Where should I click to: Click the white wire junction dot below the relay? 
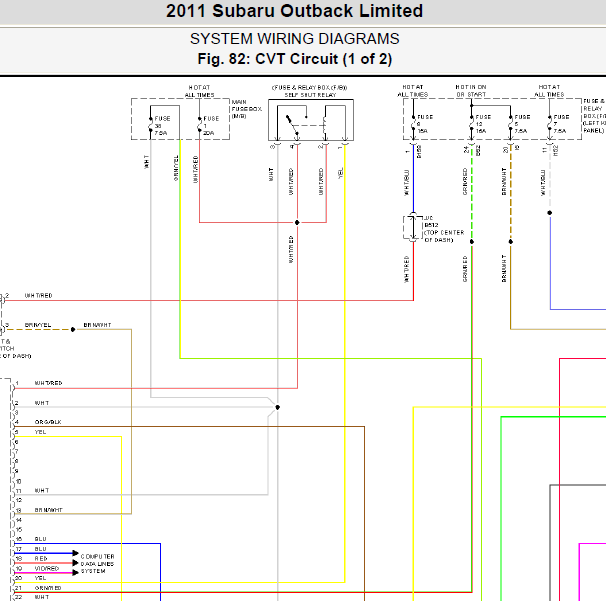tap(277, 407)
